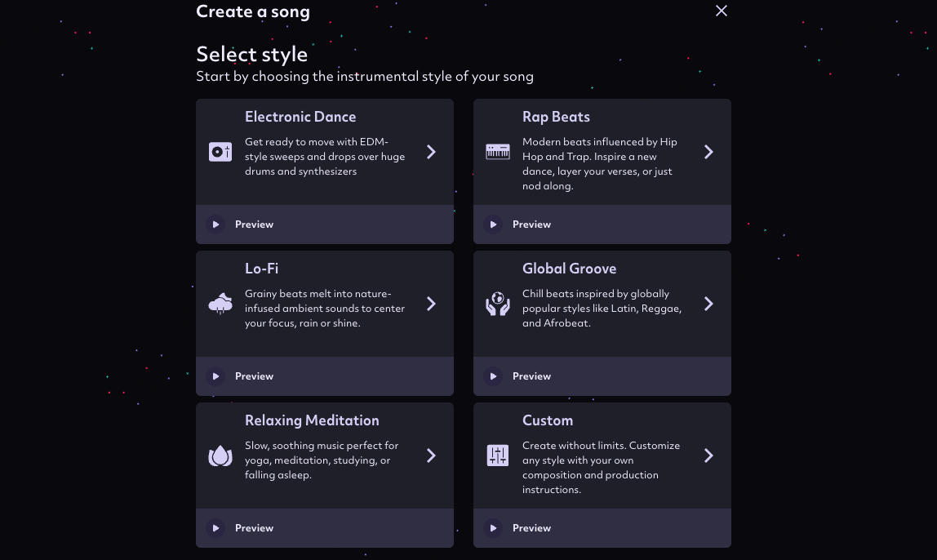Click the rain cloud Lo-Fi icon
937x560 pixels.
[220, 304]
